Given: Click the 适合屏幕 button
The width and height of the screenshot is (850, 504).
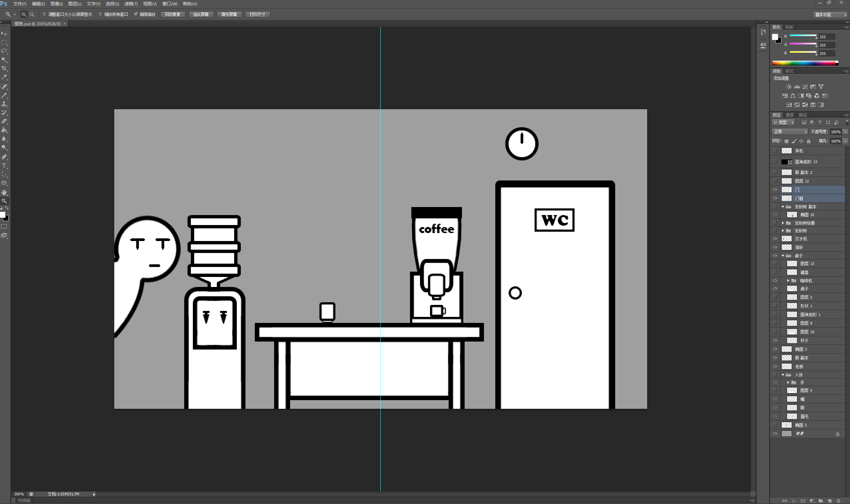Looking at the screenshot, I should (201, 14).
